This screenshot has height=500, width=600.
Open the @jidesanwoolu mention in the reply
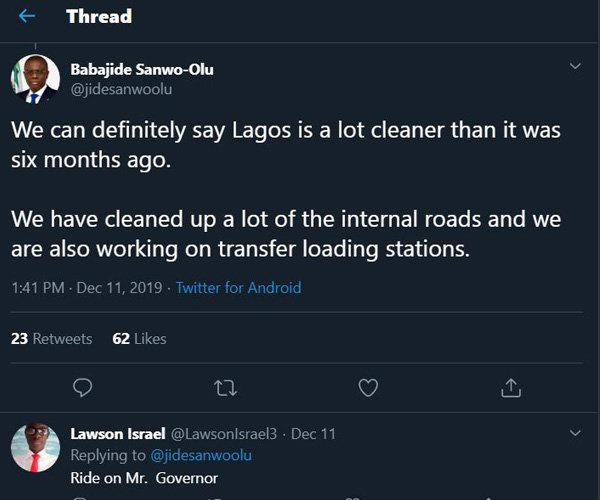point(201,455)
